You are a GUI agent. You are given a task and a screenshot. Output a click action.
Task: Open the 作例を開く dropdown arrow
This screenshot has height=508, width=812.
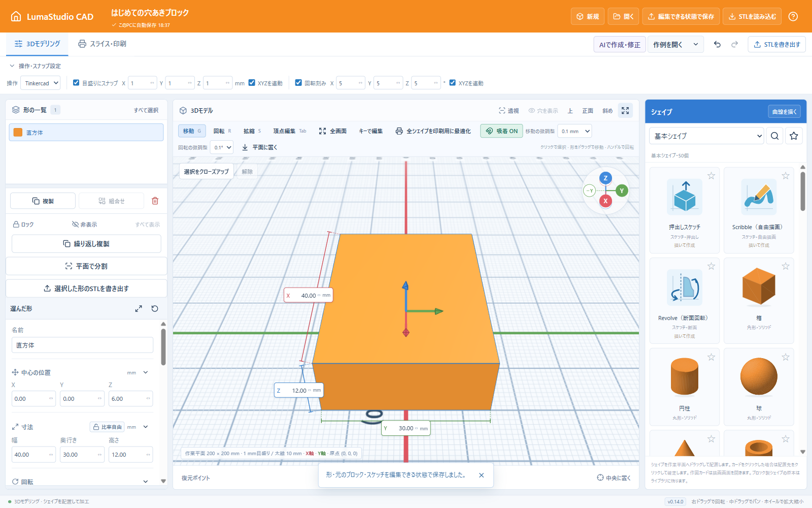695,44
